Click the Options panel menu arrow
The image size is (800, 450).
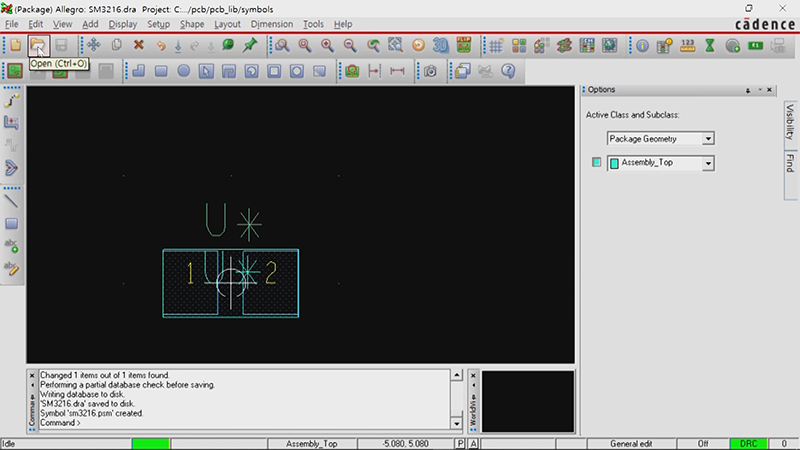[760, 90]
